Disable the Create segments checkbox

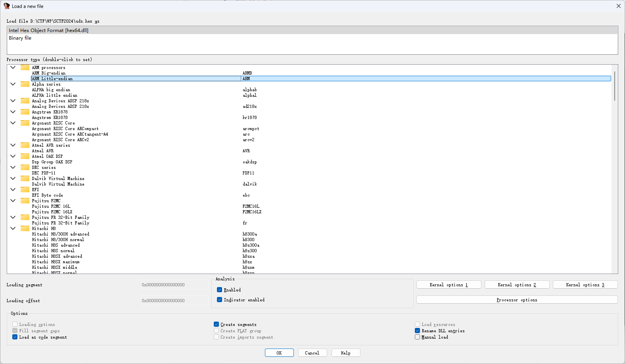[x=216, y=324]
